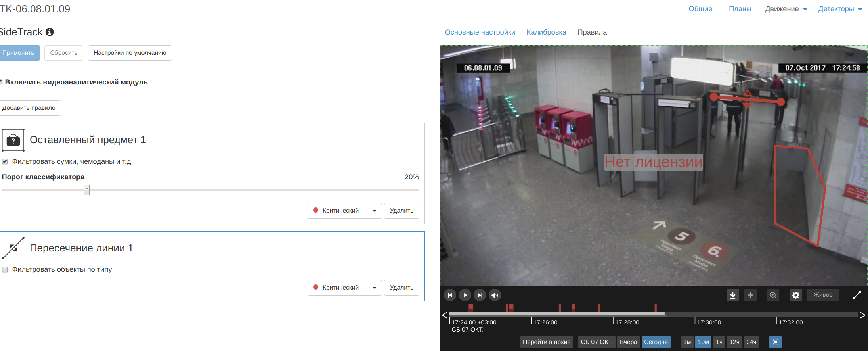
Task: Click the Применить button
Action: pyautogui.click(x=19, y=53)
